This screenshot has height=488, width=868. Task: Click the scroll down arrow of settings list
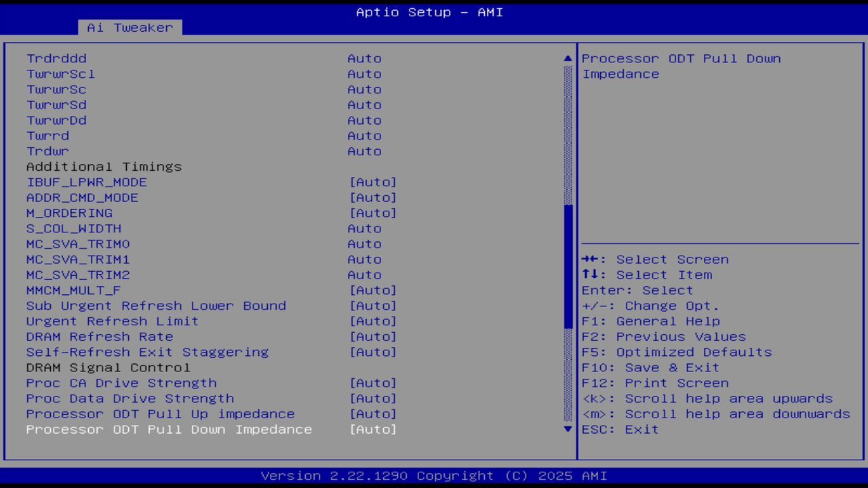[x=568, y=429]
